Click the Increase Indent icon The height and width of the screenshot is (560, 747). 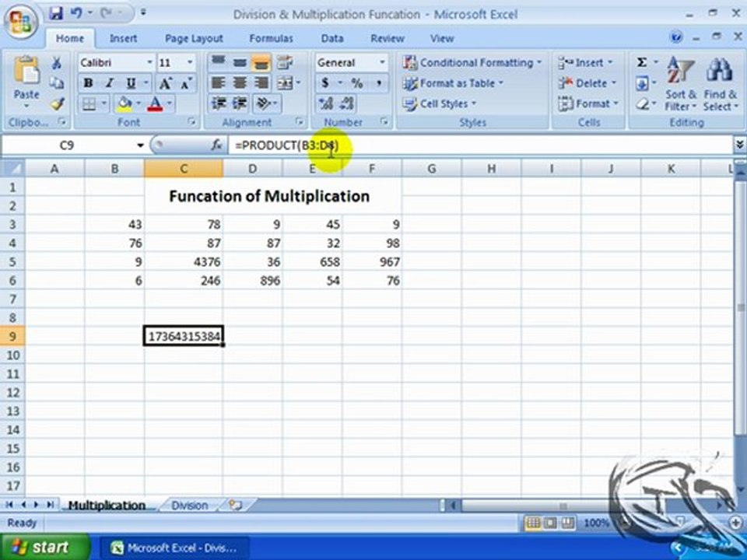(x=240, y=103)
